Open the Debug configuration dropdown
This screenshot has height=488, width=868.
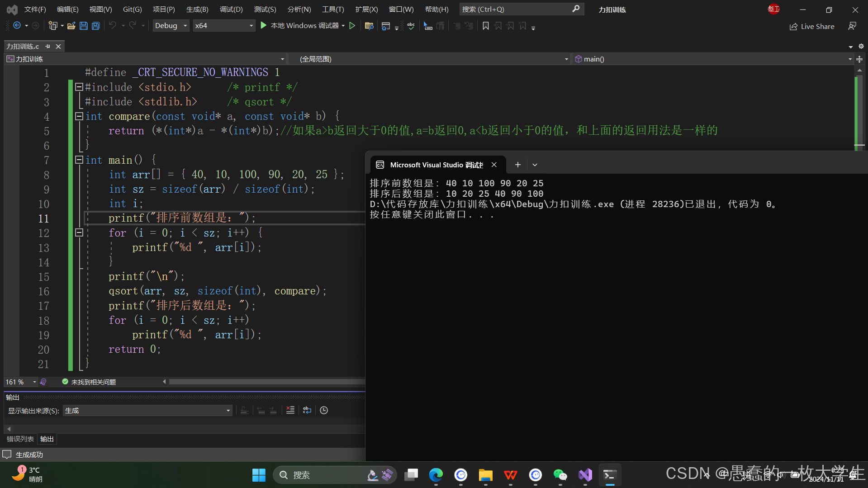(x=171, y=26)
